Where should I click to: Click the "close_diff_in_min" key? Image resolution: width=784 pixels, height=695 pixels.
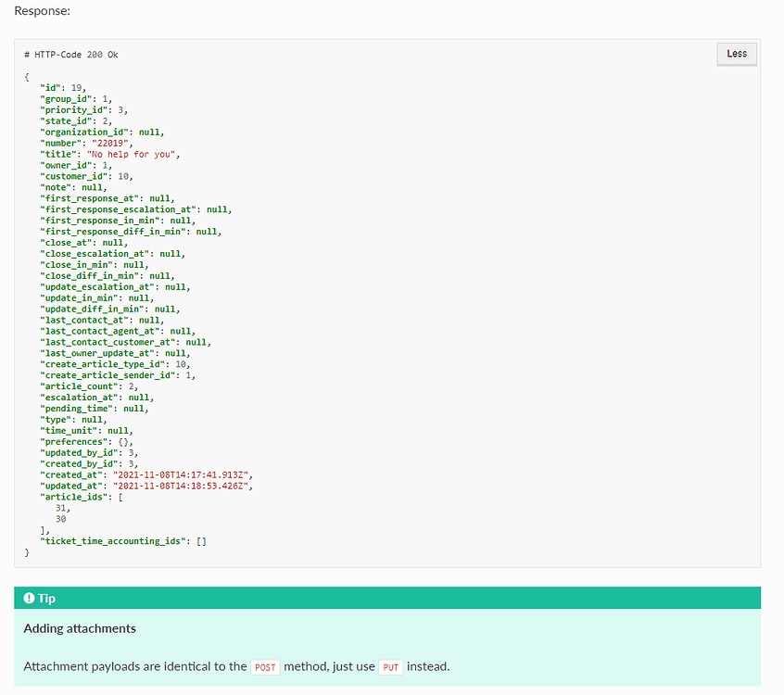[x=92, y=276]
